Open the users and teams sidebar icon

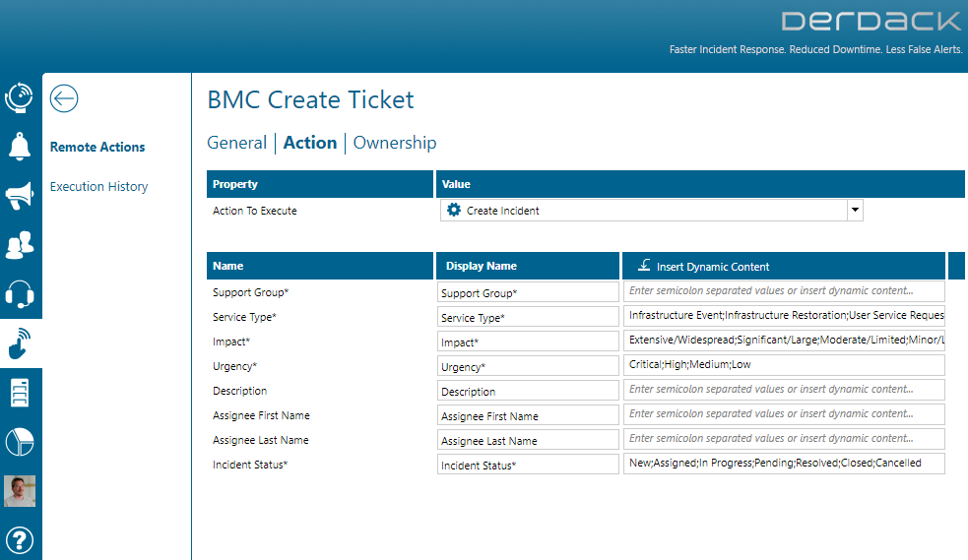pos(19,245)
